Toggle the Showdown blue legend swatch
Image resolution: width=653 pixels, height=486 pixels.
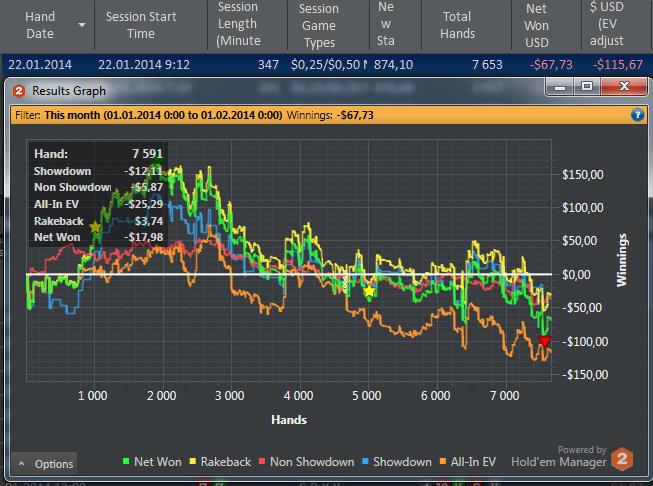point(365,461)
